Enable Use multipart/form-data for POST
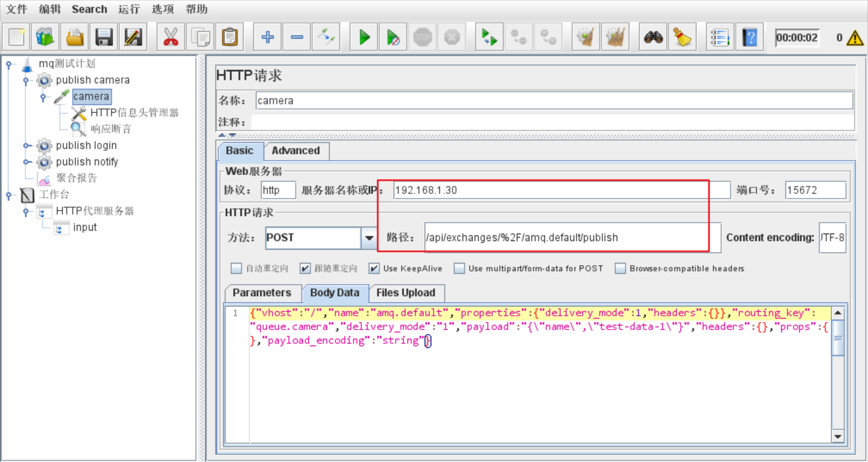This screenshot has width=868, height=462. (x=459, y=268)
